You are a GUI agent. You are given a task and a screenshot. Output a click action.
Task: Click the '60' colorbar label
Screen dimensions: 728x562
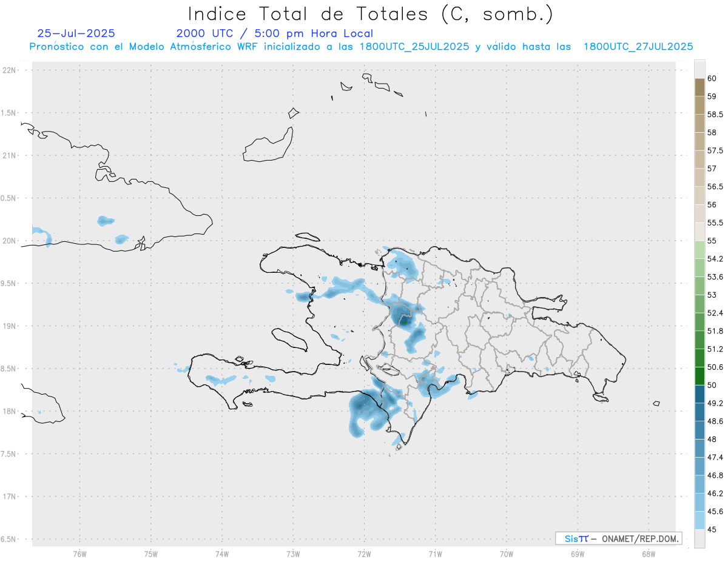point(712,78)
